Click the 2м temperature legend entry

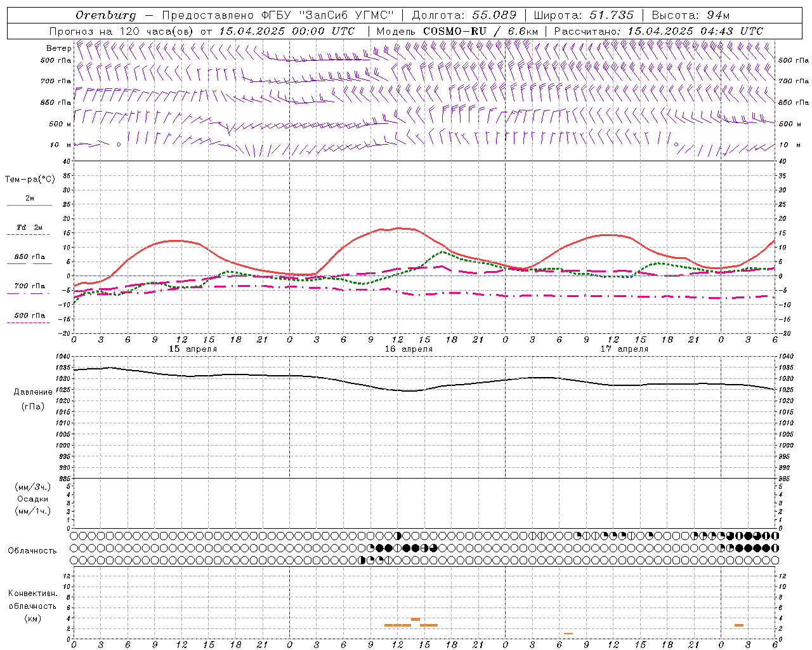coord(30,198)
